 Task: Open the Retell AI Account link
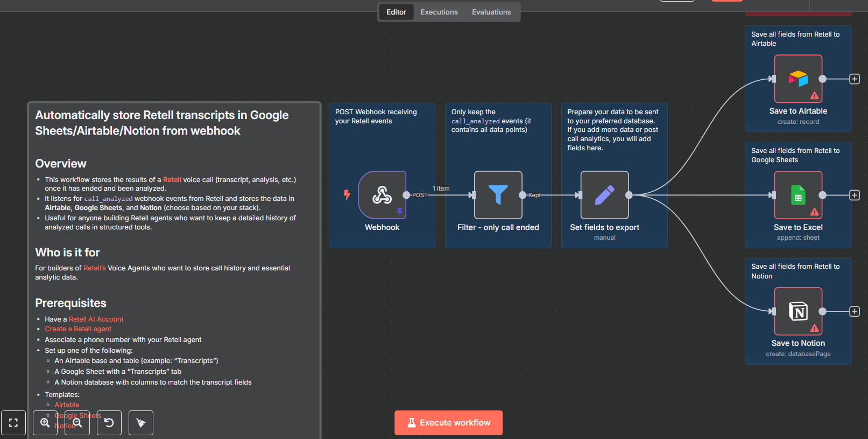pyautogui.click(x=96, y=319)
